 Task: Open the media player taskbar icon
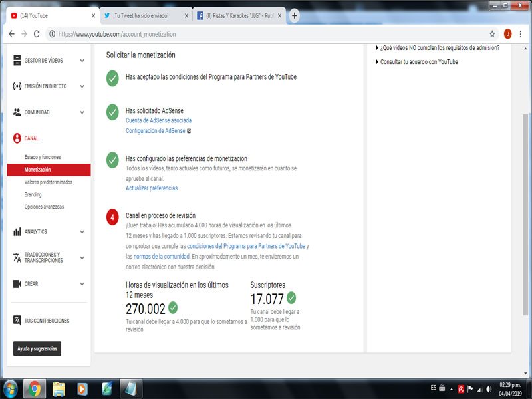pyautogui.click(x=82, y=389)
